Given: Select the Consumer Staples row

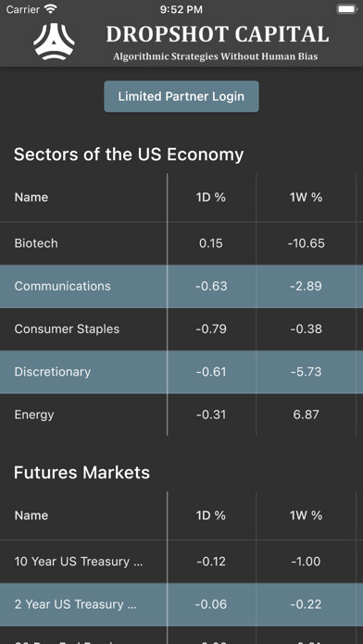Looking at the screenshot, I should pyautogui.click(x=181, y=329).
